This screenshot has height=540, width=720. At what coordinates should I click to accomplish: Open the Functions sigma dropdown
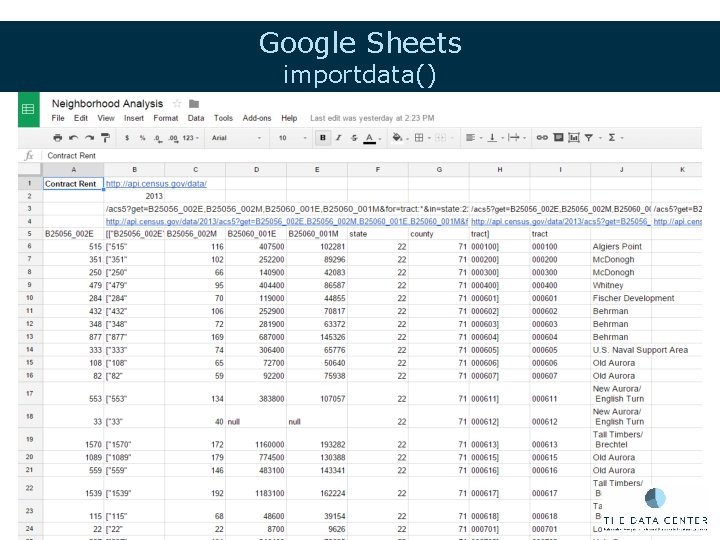(616, 138)
